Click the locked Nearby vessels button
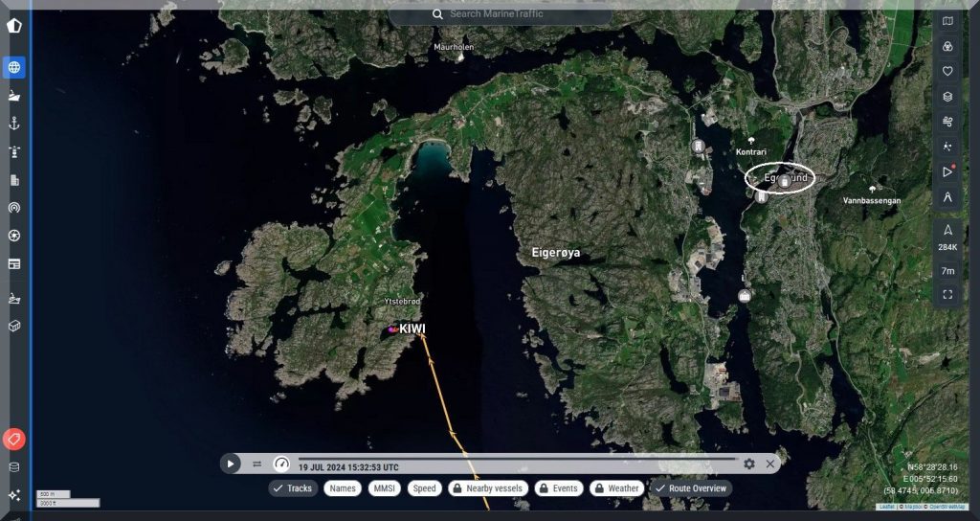 point(486,488)
